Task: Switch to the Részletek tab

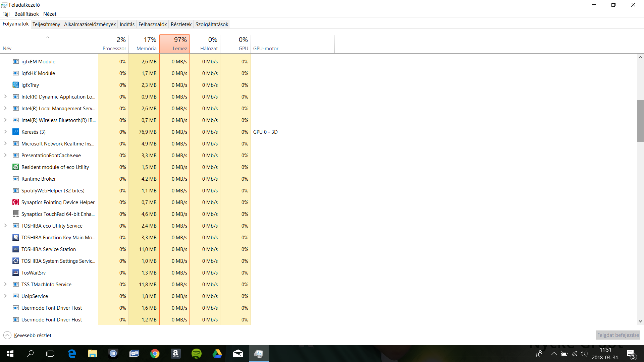Action: (181, 24)
